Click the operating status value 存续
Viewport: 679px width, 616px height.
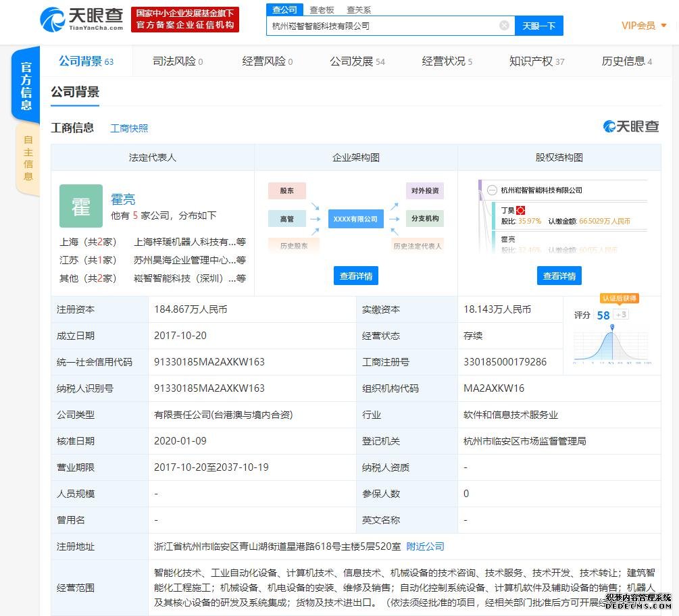click(473, 336)
